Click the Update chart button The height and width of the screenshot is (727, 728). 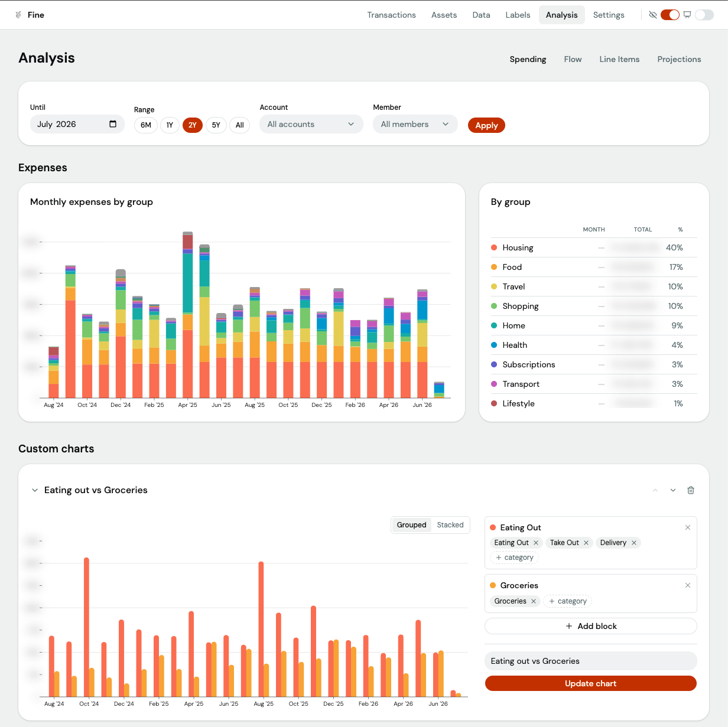tap(591, 683)
